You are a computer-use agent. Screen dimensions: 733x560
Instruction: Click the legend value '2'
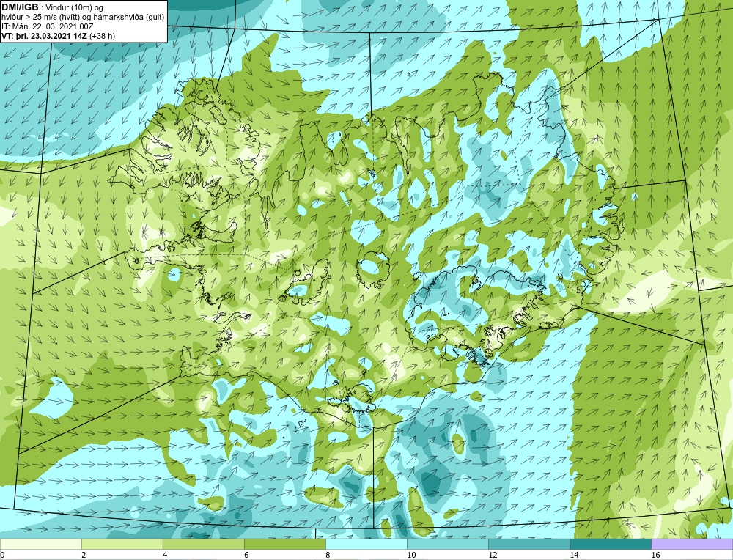tap(84, 555)
